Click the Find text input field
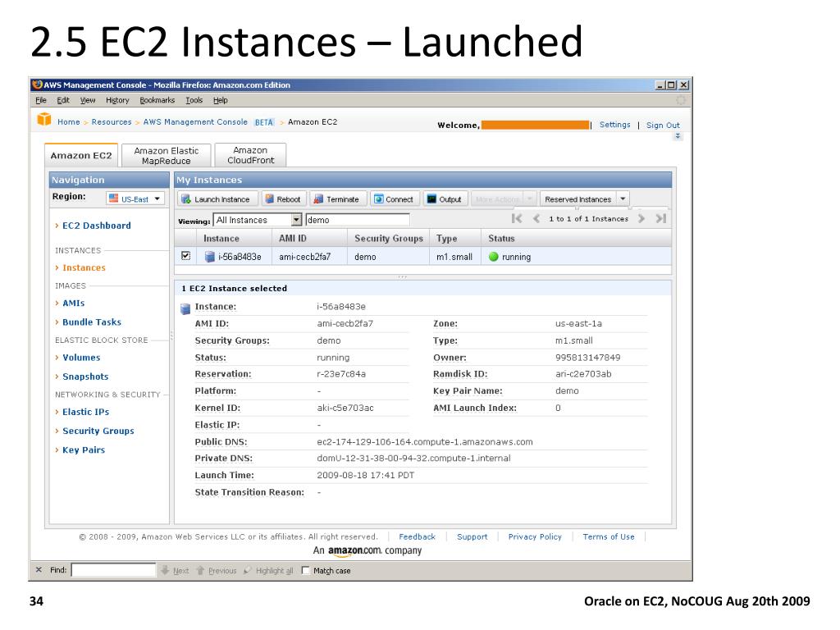Image resolution: width=840 pixels, height=630 pixels. (113, 570)
